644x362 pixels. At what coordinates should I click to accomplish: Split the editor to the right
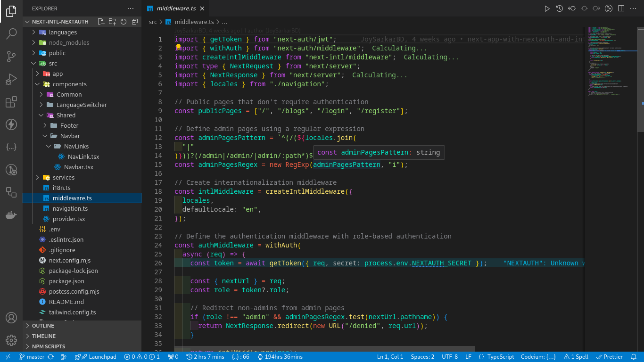(x=621, y=8)
